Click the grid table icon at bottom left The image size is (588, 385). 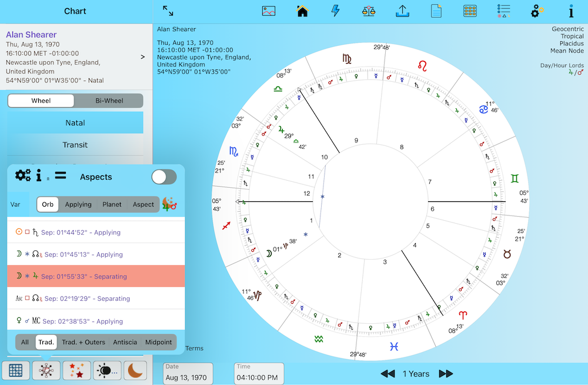[x=16, y=371]
